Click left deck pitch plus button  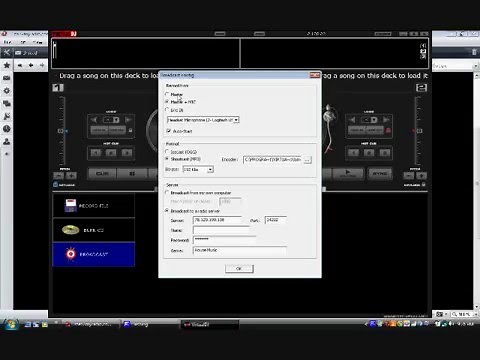(71, 175)
